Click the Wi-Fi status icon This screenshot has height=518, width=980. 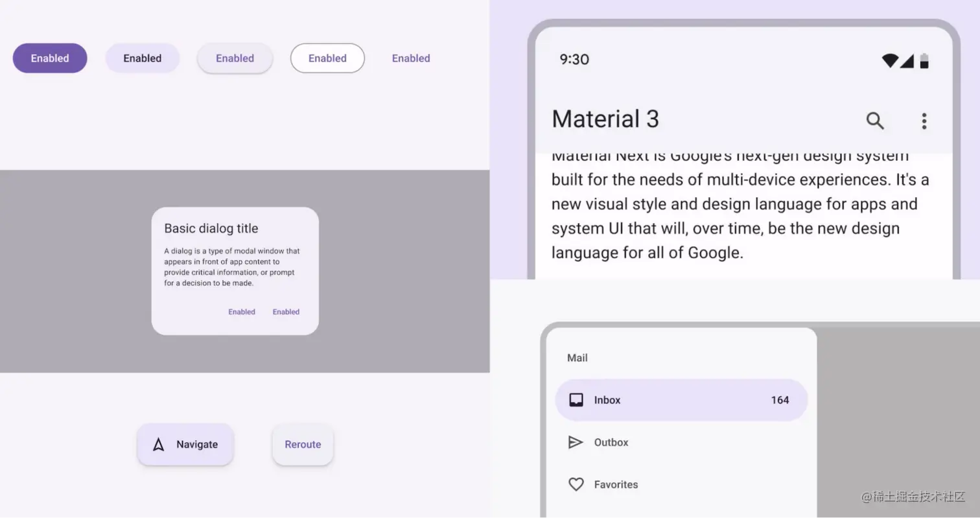click(x=890, y=60)
